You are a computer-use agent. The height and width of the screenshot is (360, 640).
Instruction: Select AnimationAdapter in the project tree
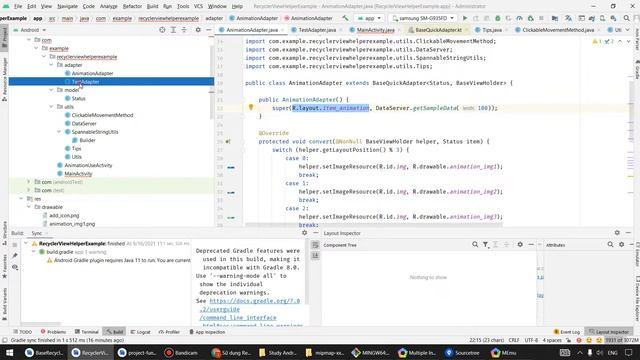[92, 73]
